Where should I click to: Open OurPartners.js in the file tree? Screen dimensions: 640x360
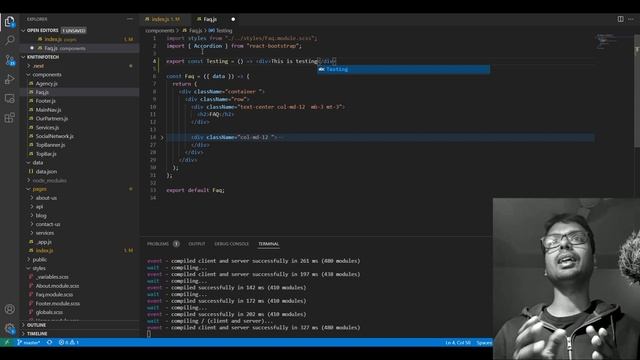tap(52, 118)
